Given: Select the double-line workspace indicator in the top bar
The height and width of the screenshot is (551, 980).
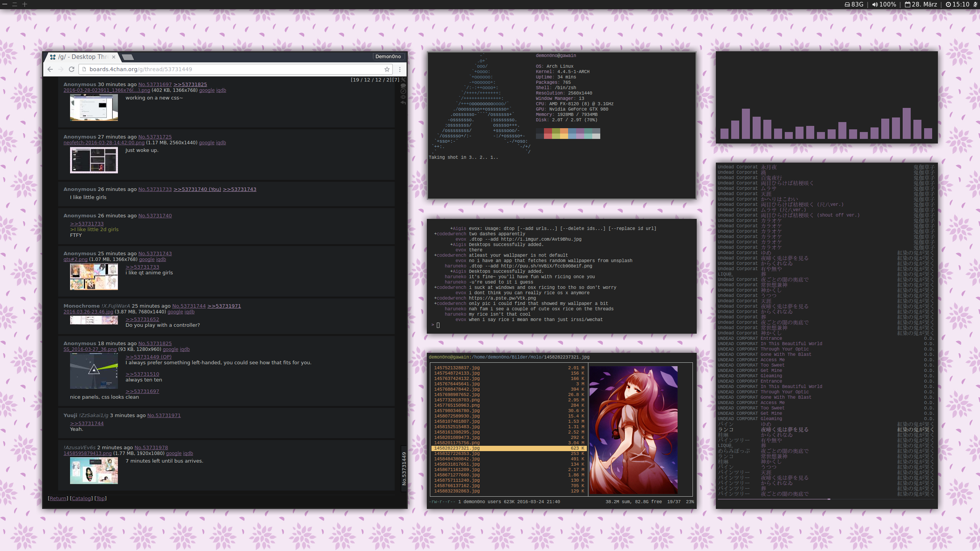Looking at the screenshot, I should 15,4.
